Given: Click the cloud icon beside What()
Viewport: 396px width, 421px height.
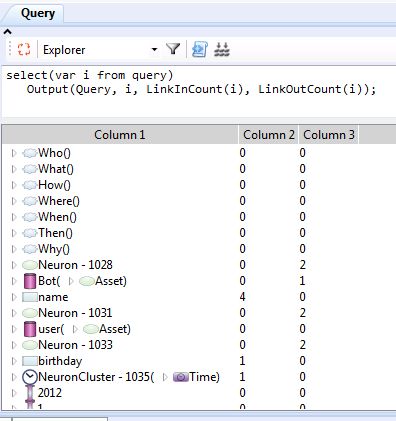Looking at the screenshot, I should point(30,169).
